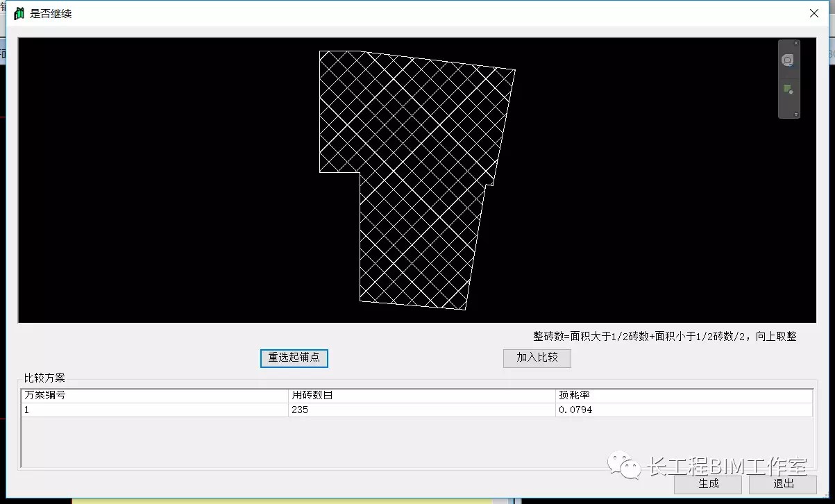835x504 pixels.
Task: Close the 是否继续 dialog window
Action: [814, 13]
